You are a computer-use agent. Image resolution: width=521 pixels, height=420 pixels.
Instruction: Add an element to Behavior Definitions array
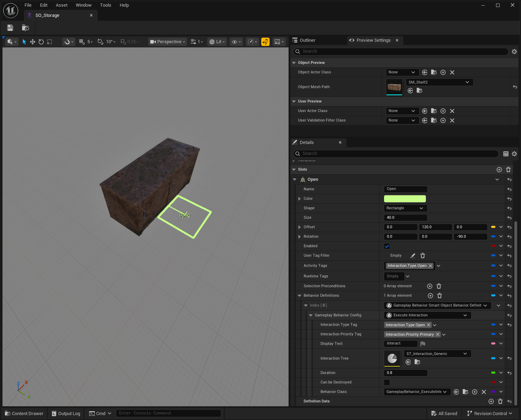click(430, 295)
